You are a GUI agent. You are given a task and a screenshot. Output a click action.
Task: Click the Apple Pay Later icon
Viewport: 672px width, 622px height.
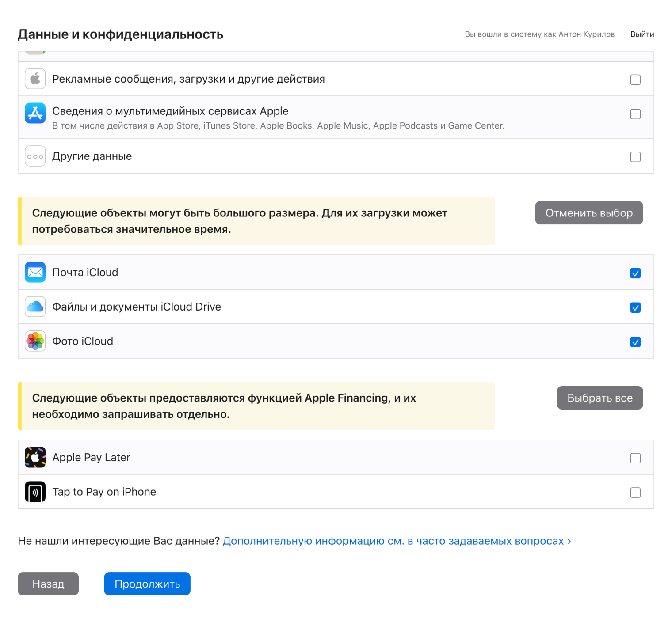pos(35,457)
